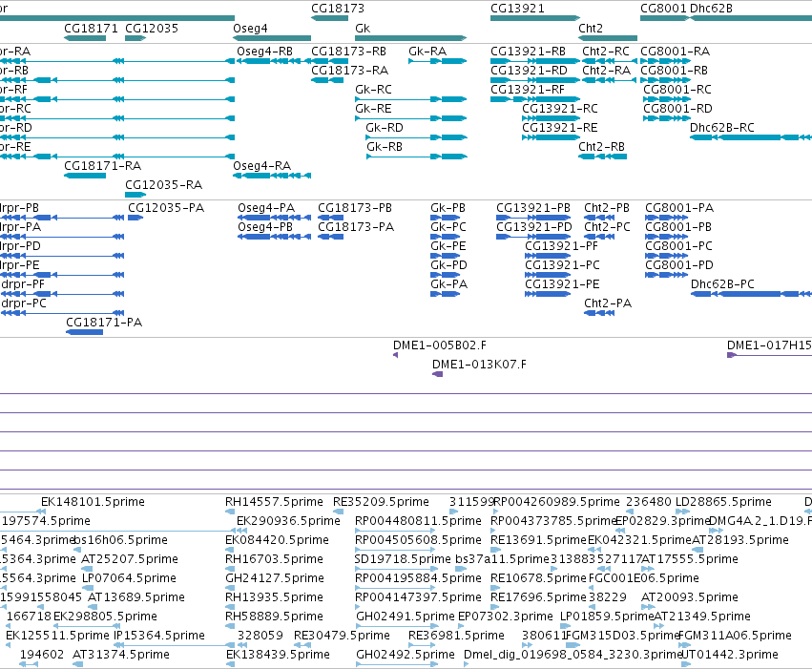Click transcript Gk-RA label
Image resolution: width=812 pixels, height=669 pixels.
tap(427, 52)
